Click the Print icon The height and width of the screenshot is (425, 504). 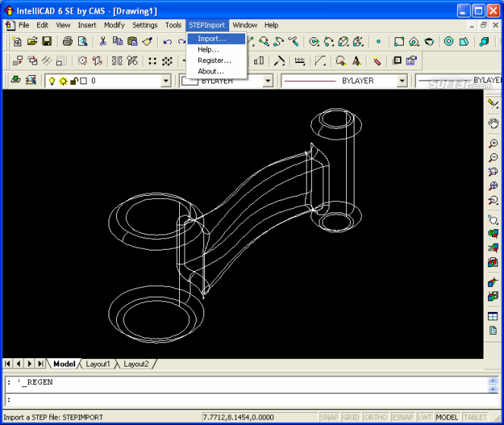[68, 42]
